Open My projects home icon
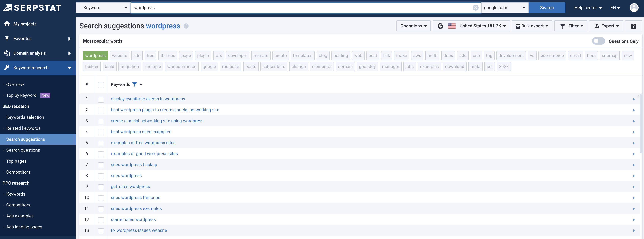The width and height of the screenshot is (644, 239). pos(7,24)
